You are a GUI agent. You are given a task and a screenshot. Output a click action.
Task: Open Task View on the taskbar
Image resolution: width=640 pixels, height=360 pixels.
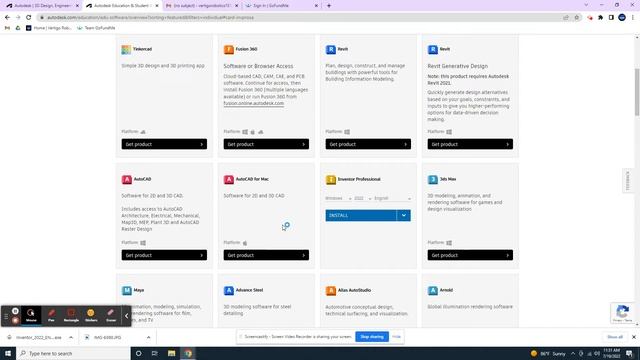tap(155, 353)
